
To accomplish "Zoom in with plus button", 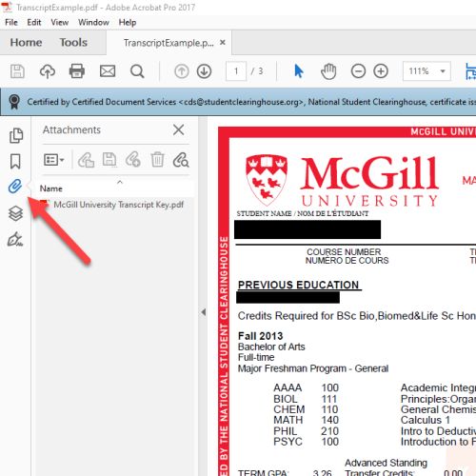I will (x=381, y=71).
